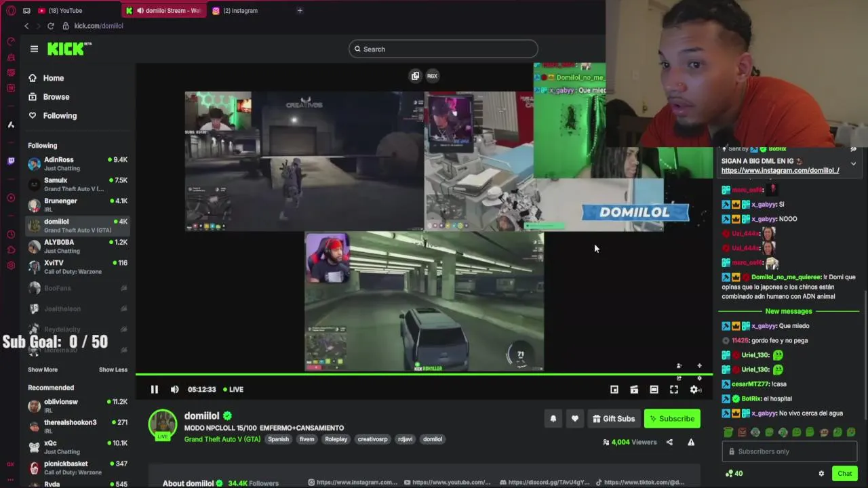Share the domiilol stream
Image resolution: width=868 pixels, height=488 pixels.
(669, 442)
